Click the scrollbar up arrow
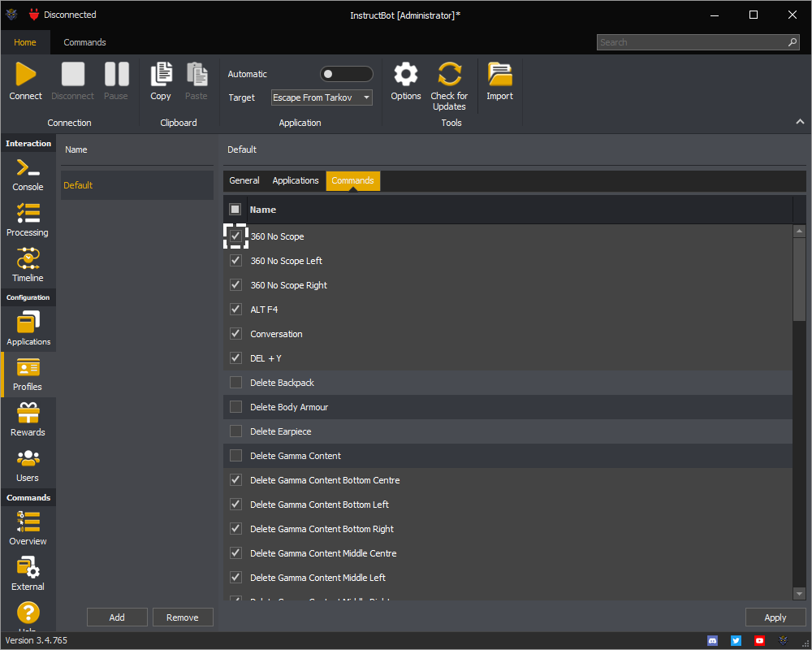This screenshot has height=650, width=812. 800,231
